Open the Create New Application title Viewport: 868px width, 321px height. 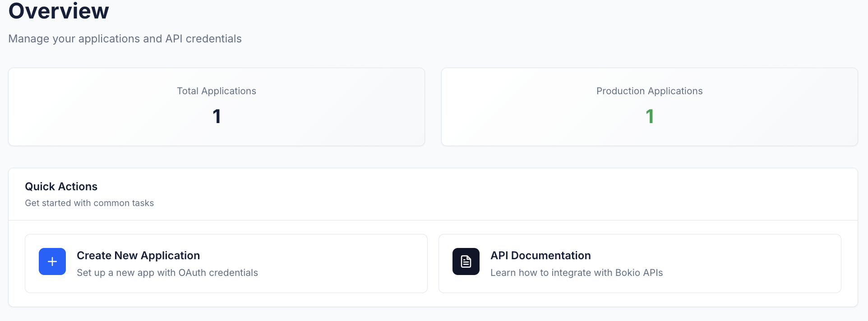pos(138,256)
